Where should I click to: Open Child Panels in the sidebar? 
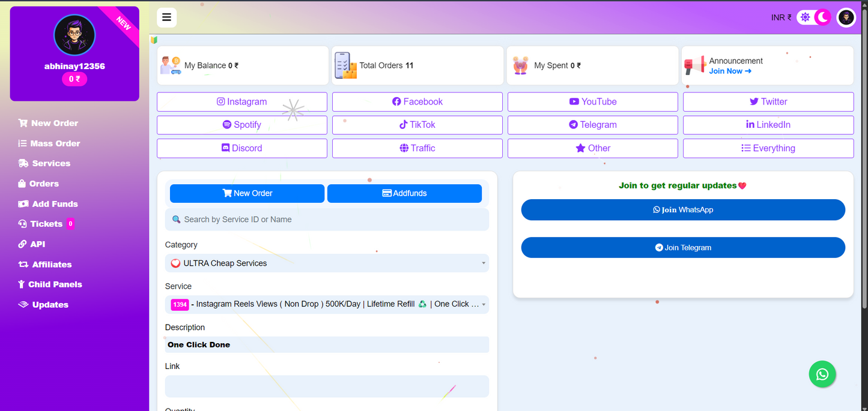click(50, 284)
